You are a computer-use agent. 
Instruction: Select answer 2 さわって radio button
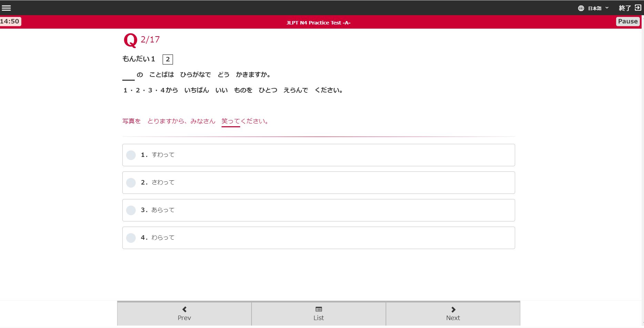pos(131,183)
